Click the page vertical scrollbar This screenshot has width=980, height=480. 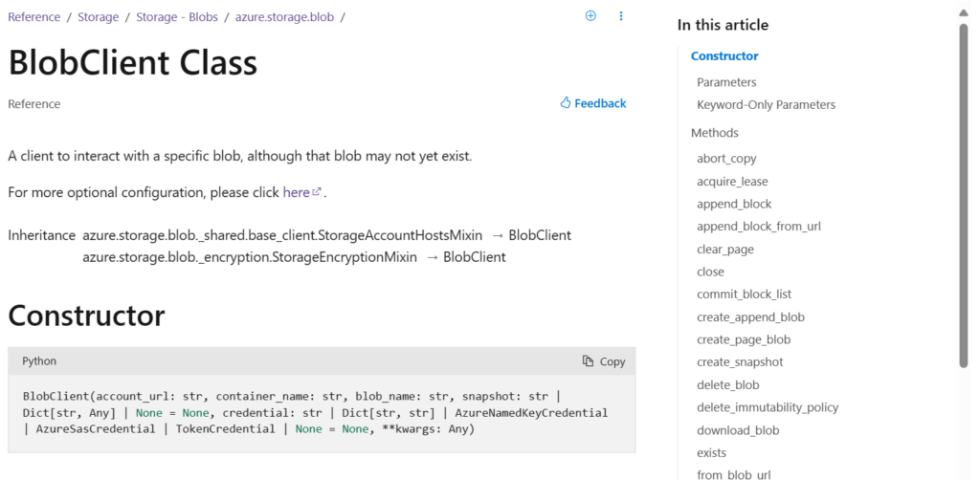pyautogui.click(x=964, y=191)
